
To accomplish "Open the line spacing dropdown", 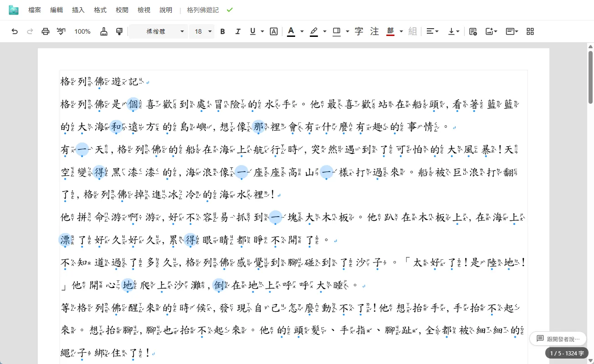I will (454, 31).
